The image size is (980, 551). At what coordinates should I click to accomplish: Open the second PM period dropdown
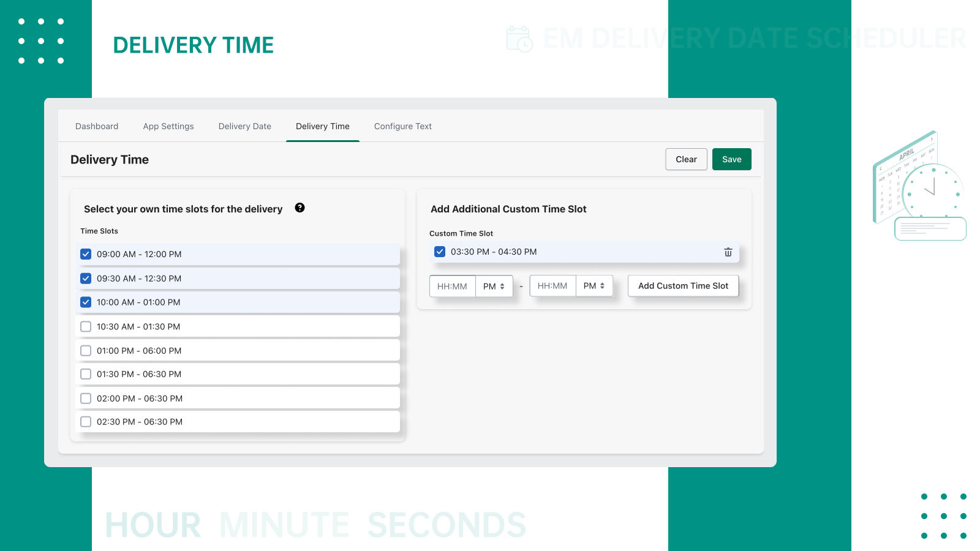[x=594, y=285]
